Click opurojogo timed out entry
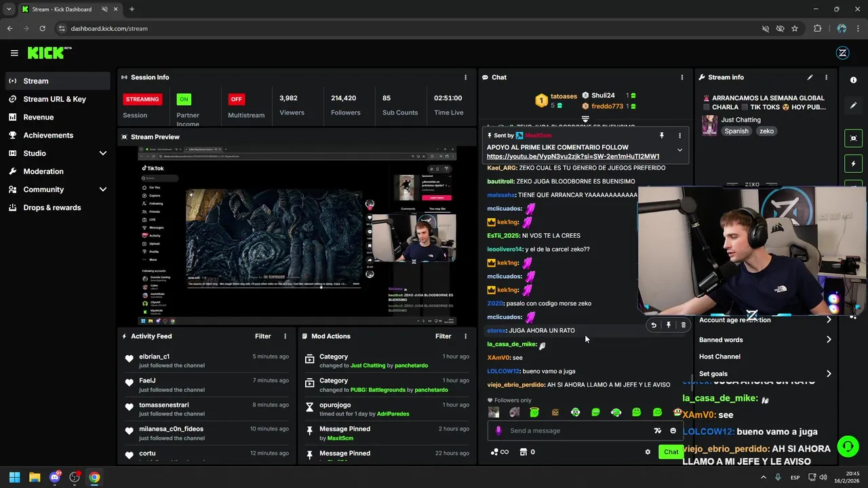Screen dimensions: 868x488 click(387, 409)
